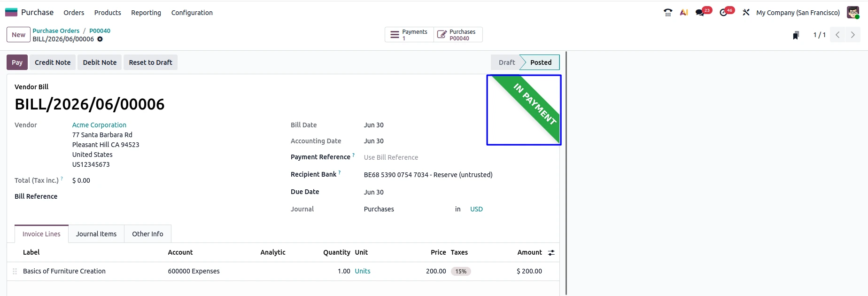The image size is (868, 296).
Task: Open column options adjust icon in table
Action: (x=551, y=253)
